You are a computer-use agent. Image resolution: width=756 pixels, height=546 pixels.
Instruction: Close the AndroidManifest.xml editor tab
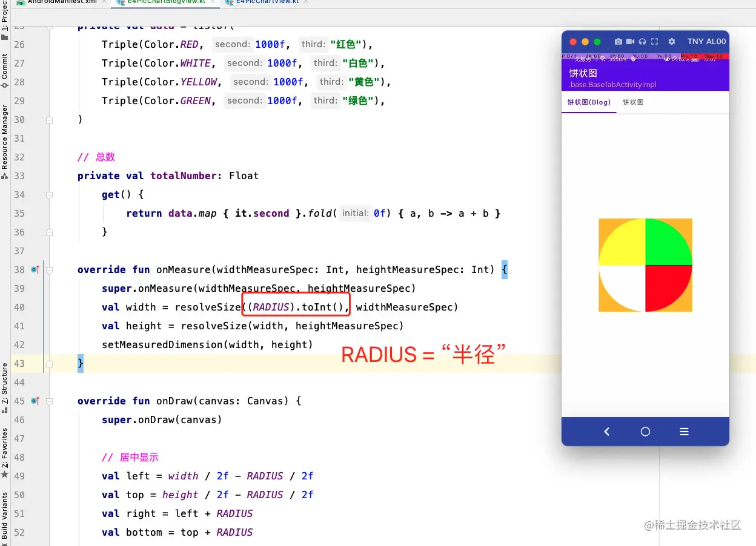pos(104,2)
